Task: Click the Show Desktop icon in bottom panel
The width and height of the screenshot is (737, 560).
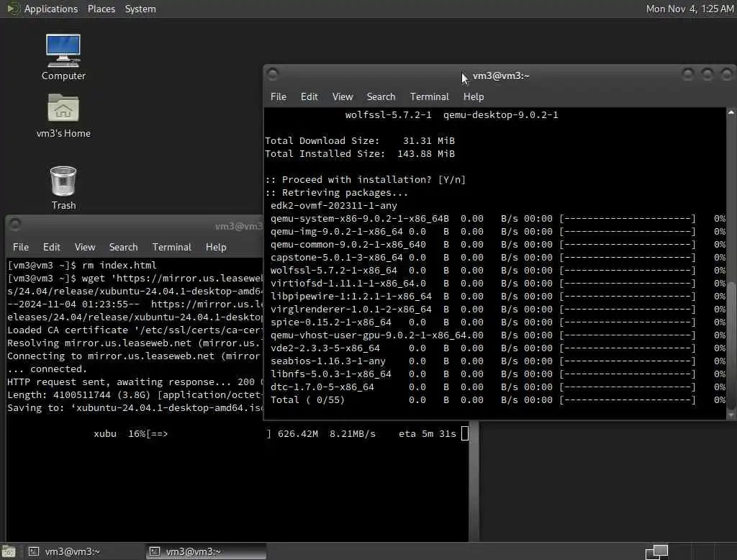Action: pyautogui.click(x=9, y=551)
